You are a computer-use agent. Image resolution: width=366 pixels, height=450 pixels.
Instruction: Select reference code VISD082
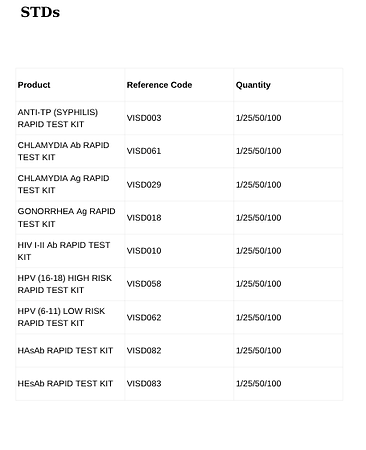144,350
